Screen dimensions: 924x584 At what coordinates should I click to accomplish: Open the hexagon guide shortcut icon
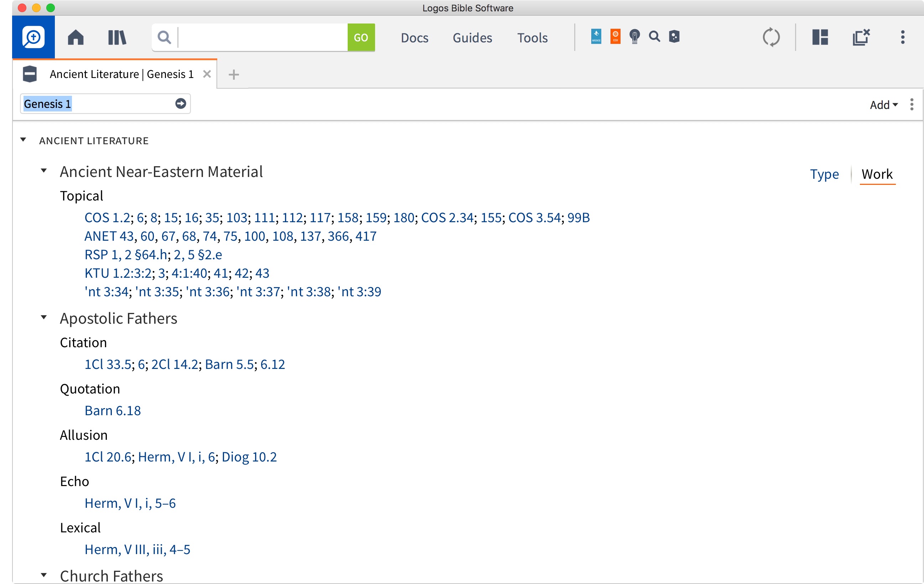[674, 36]
